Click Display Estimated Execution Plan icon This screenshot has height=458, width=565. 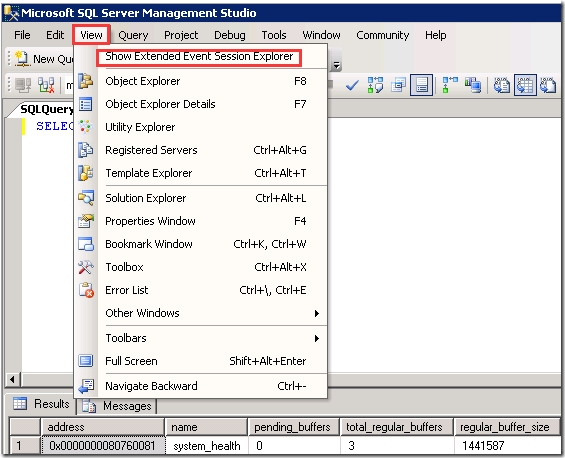[375, 85]
